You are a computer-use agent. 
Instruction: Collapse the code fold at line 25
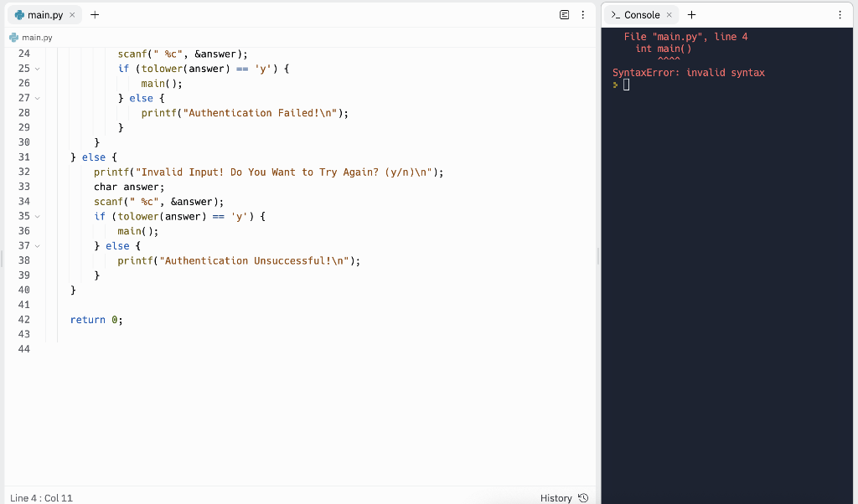click(x=37, y=69)
